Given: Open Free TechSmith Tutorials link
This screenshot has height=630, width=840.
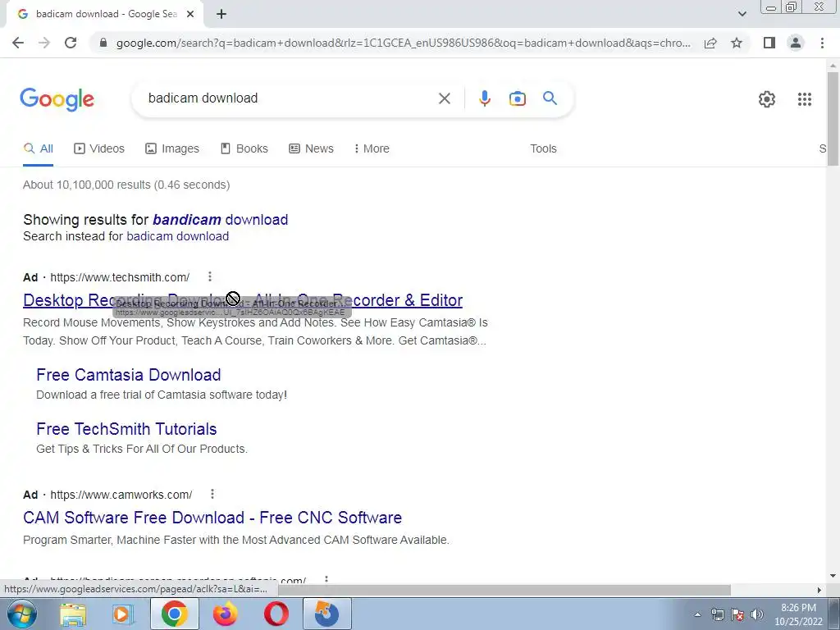Looking at the screenshot, I should coord(126,429).
